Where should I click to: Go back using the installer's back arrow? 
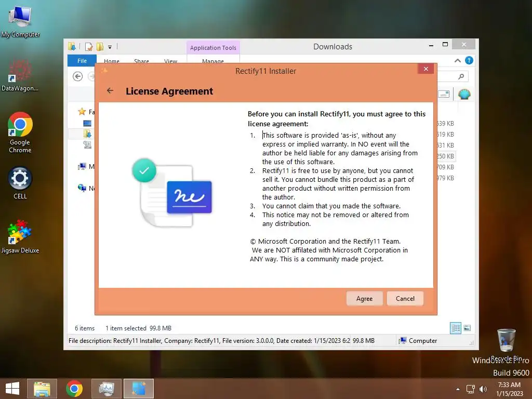(x=110, y=90)
